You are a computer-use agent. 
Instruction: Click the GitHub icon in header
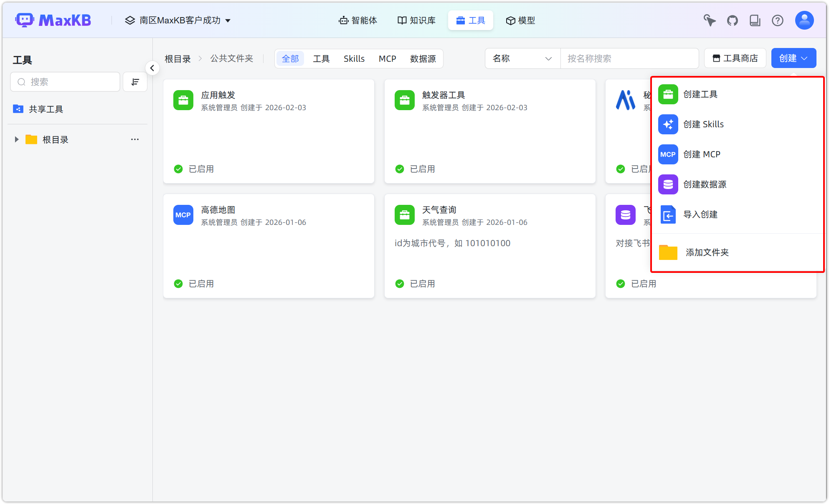coord(733,20)
